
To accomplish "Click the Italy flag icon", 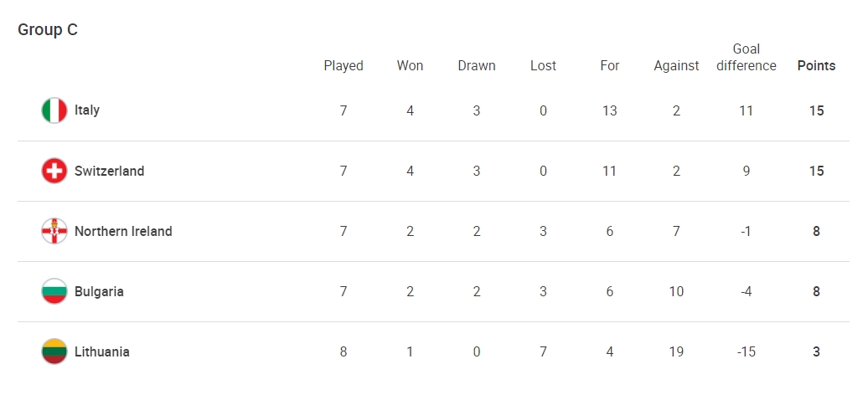I will point(54,110).
